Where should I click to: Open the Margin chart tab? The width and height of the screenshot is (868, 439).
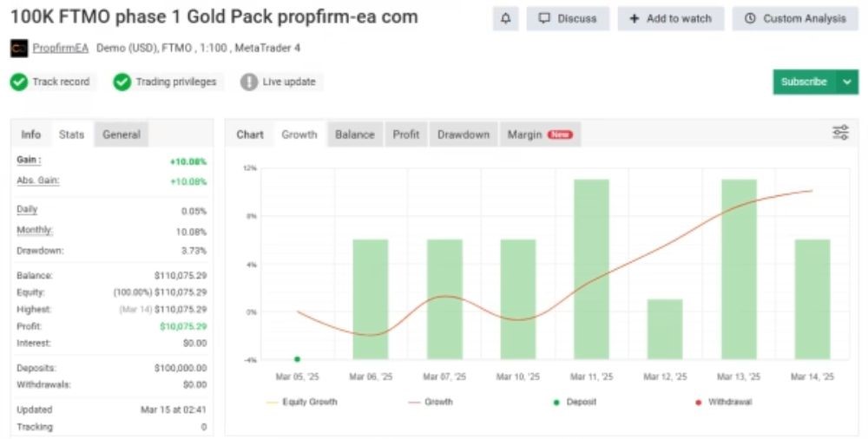click(x=539, y=134)
